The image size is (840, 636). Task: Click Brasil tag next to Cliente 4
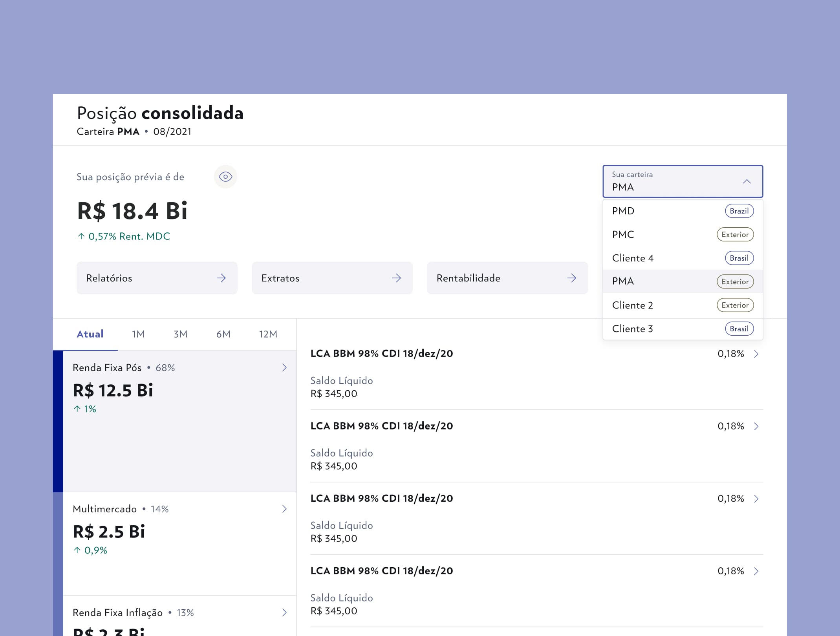pos(739,258)
